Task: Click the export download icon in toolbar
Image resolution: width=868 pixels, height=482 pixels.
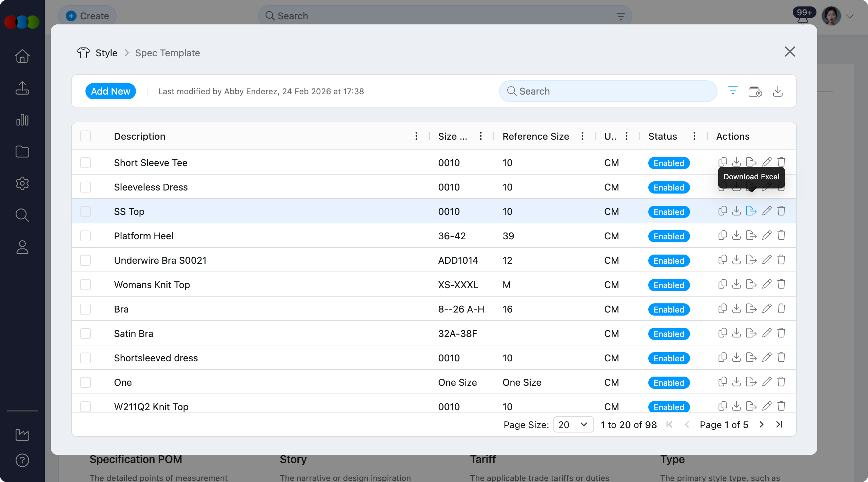Action: (777, 91)
